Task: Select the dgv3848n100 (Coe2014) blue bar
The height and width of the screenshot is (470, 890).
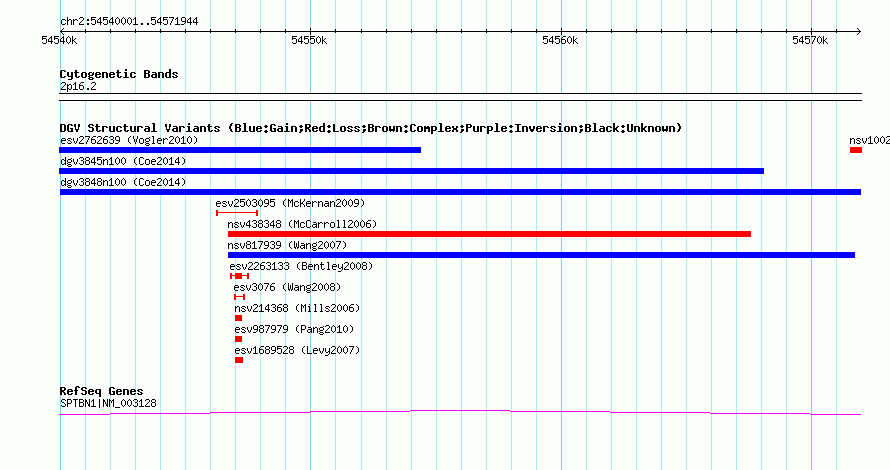Action: 460,192
